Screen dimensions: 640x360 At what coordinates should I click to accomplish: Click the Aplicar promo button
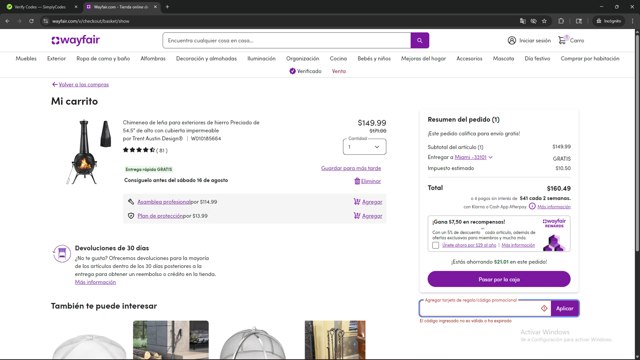click(564, 308)
